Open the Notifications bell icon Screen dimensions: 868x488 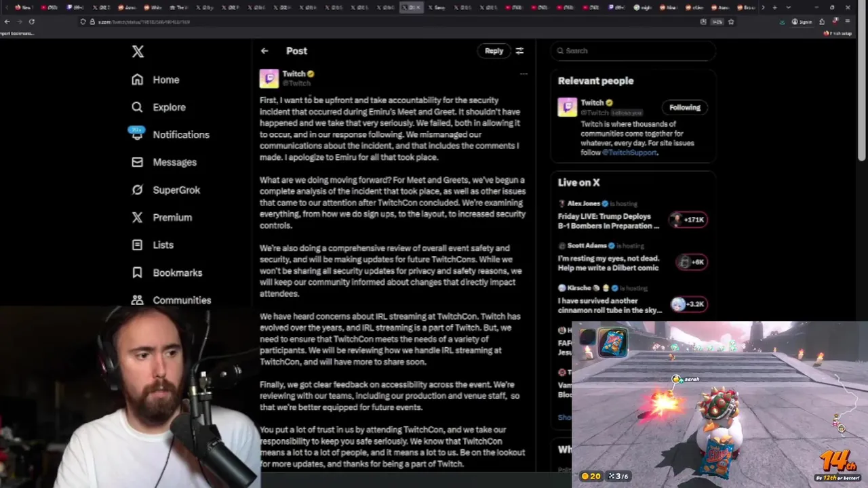pos(138,134)
